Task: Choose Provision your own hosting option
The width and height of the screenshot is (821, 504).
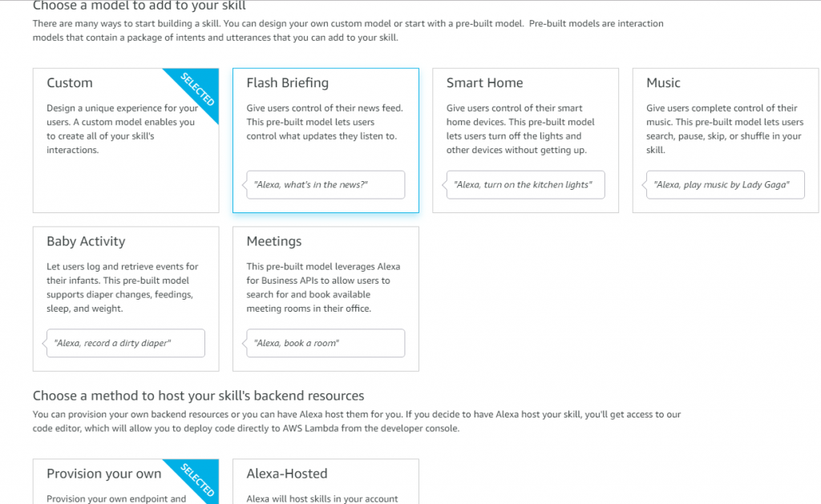Action: pyautogui.click(x=126, y=482)
